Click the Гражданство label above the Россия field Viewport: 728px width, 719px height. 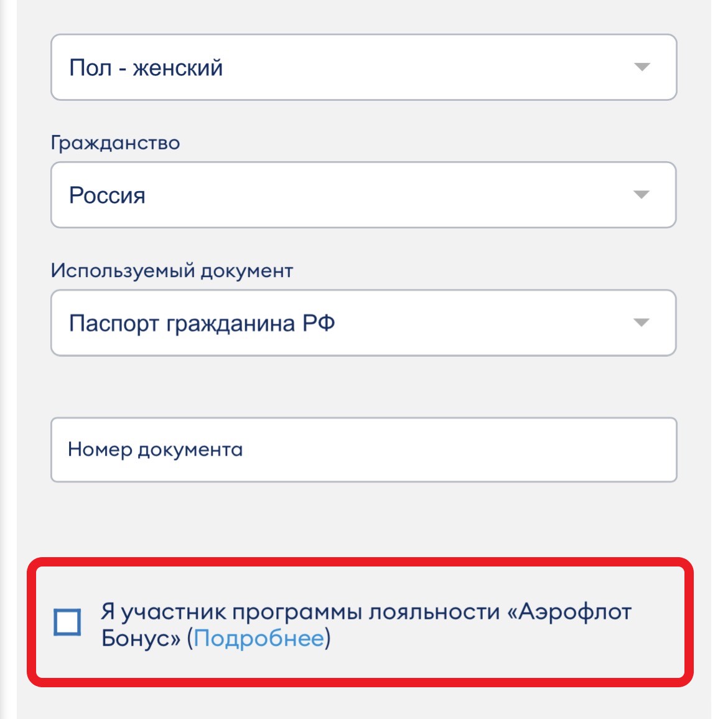pos(115,143)
